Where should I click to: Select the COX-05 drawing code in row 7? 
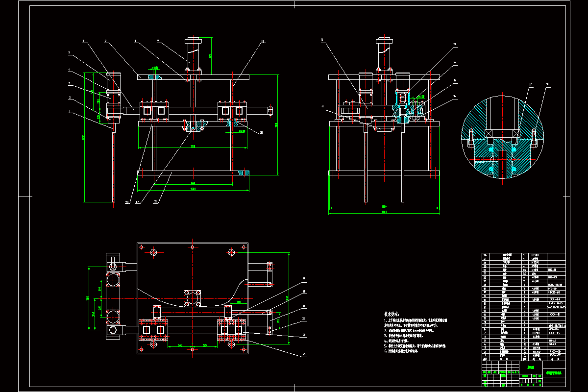[x=555, y=332]
